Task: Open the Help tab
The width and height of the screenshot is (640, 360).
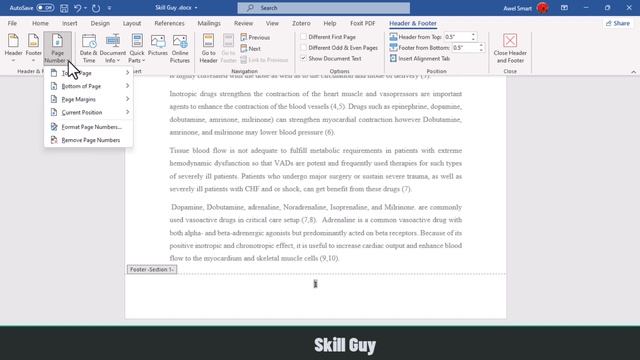Action: pyautogui.click(x=329, y=23)
